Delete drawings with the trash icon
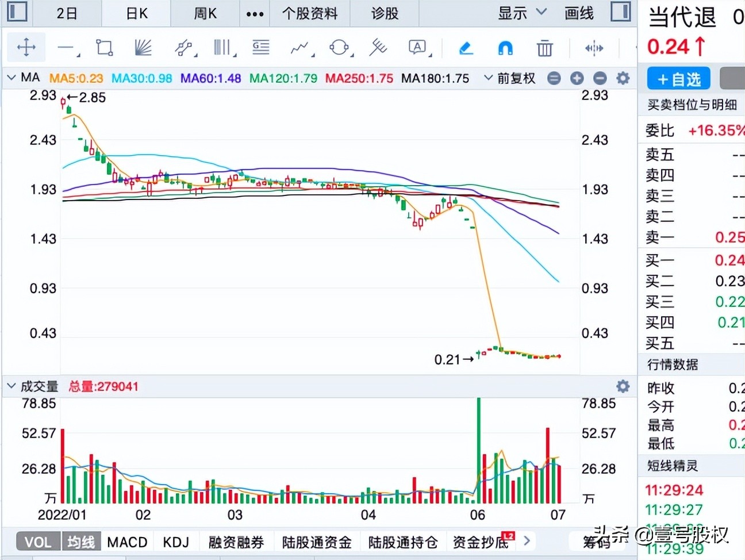Viewport: 745px width, 560px height. point(544,48)
